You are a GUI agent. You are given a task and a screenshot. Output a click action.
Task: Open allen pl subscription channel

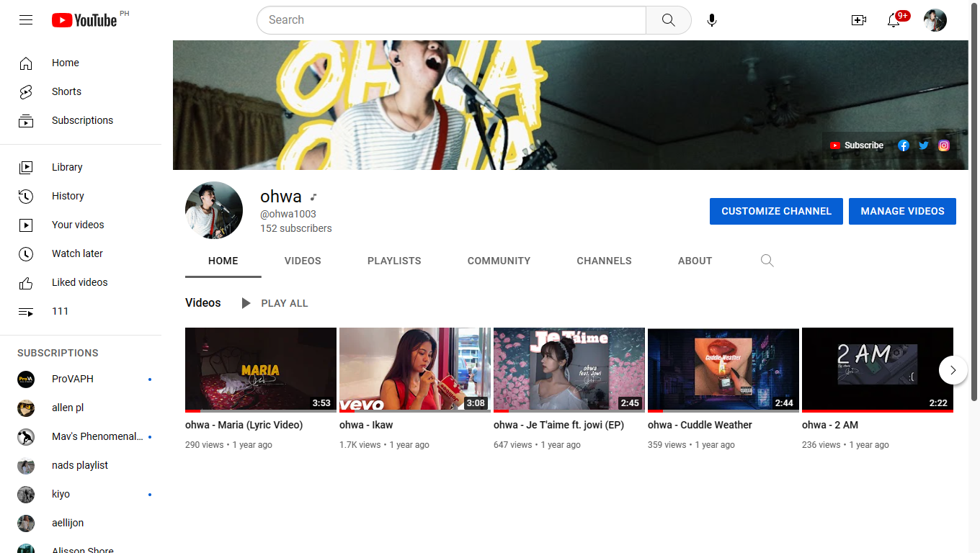click(81, 408)
